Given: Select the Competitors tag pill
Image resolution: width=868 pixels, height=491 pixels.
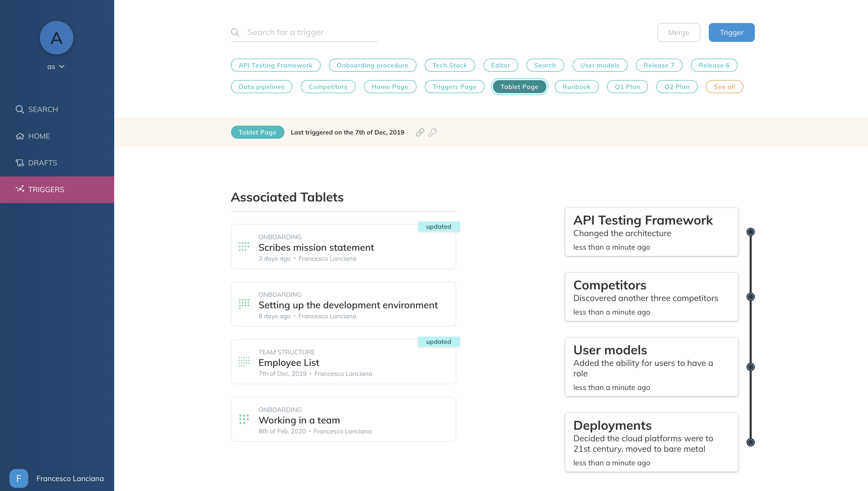Looking at the screenshot, I should tap(328, 87).
